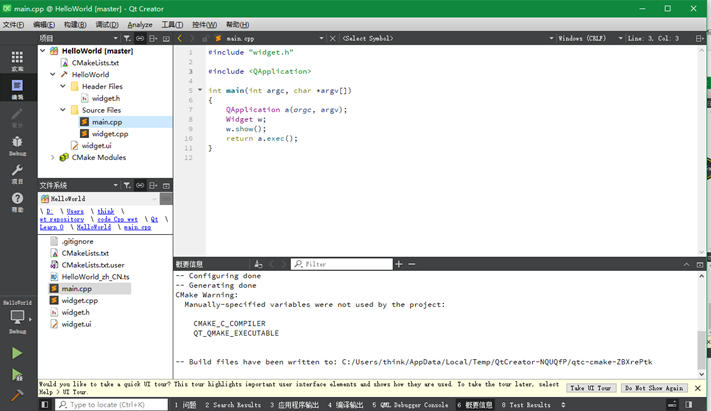Fold the main function at line 5
Image resolution: width=711 pixels, height=411 pixels.
point(200,90)
